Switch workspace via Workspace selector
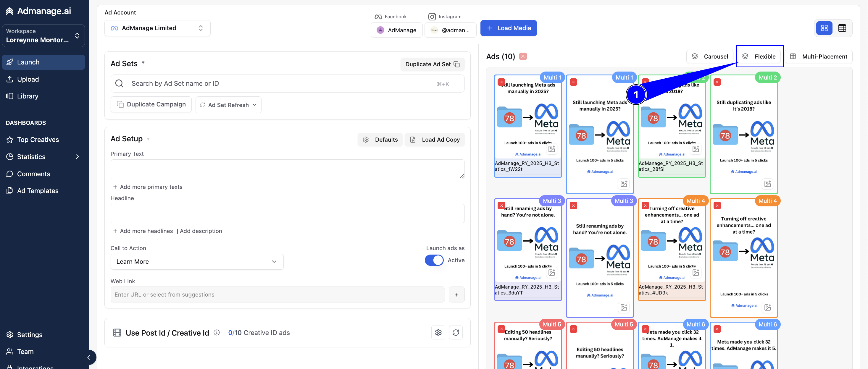The image size is (868, 369). [43, 36]
